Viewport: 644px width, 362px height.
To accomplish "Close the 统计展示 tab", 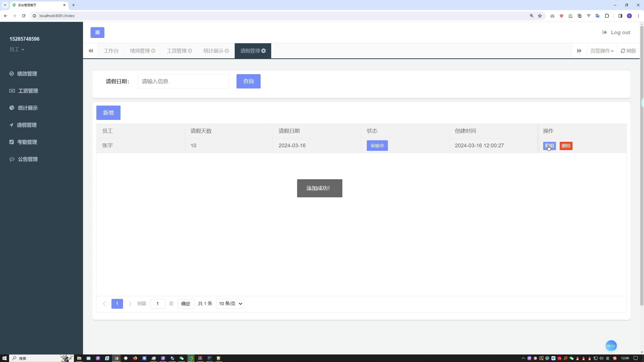I will [227, 51].
